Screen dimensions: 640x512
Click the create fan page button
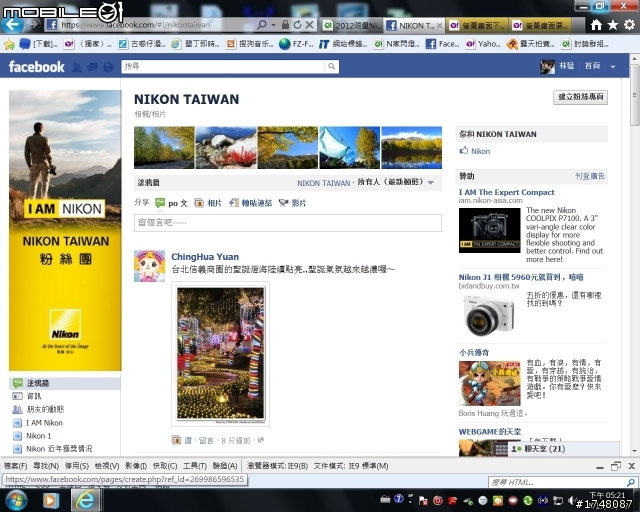coord(580,97)
